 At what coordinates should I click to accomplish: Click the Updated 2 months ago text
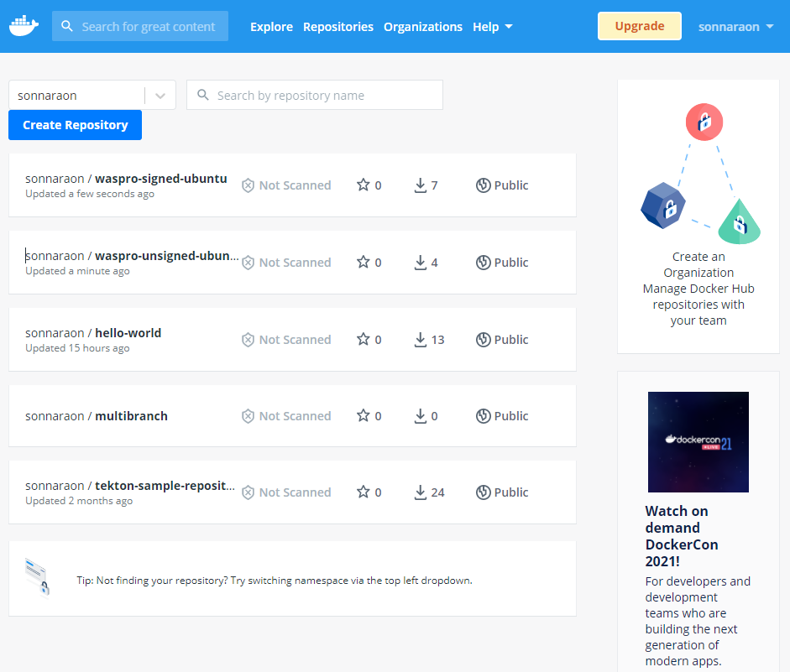coord(79,500)
